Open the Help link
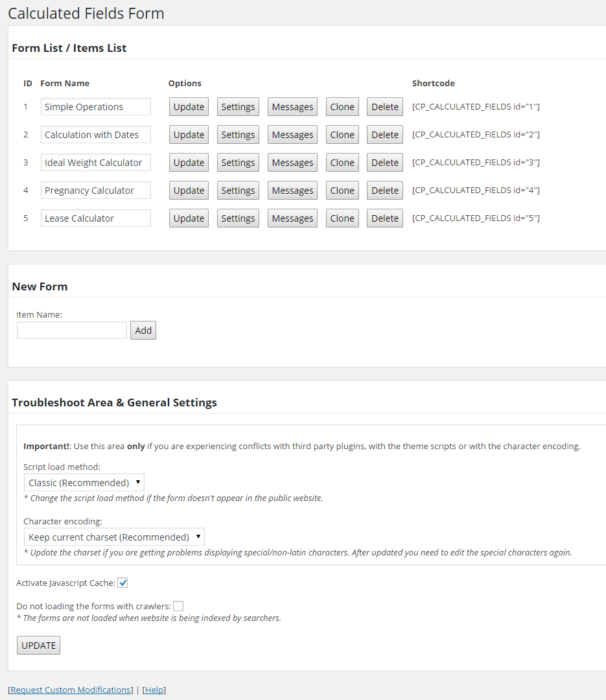 click(154, 690)
